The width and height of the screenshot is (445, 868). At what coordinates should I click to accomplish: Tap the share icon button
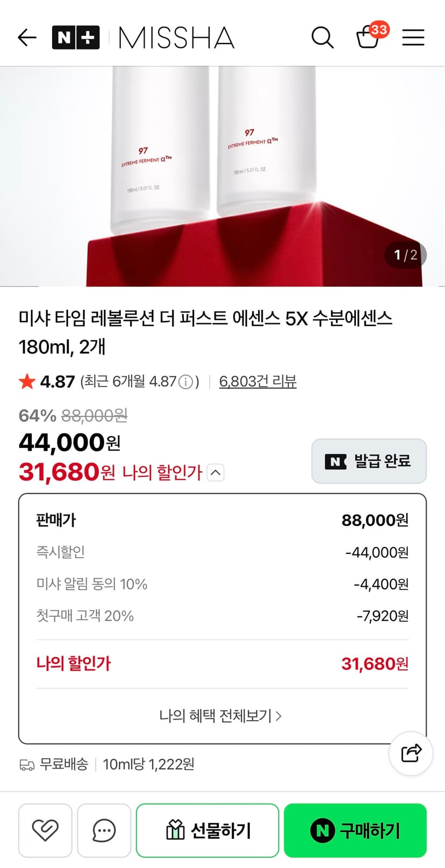[411, 753]
